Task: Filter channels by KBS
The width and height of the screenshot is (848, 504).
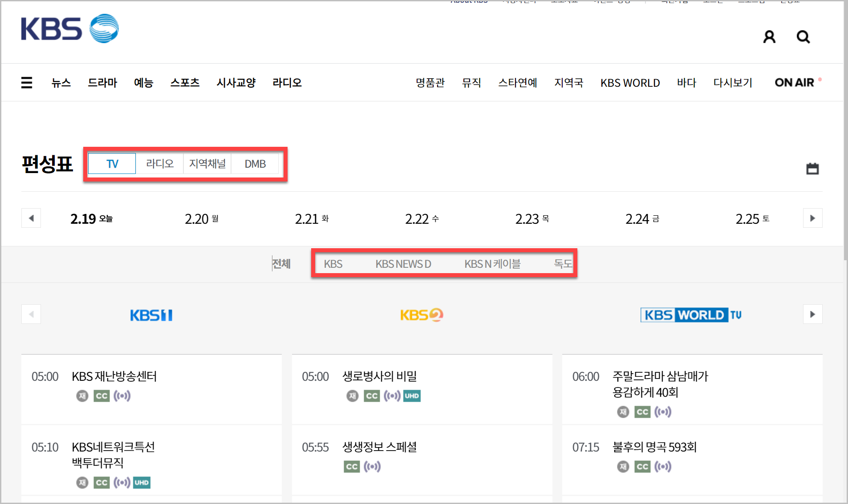Action: [x=333, y=264]
